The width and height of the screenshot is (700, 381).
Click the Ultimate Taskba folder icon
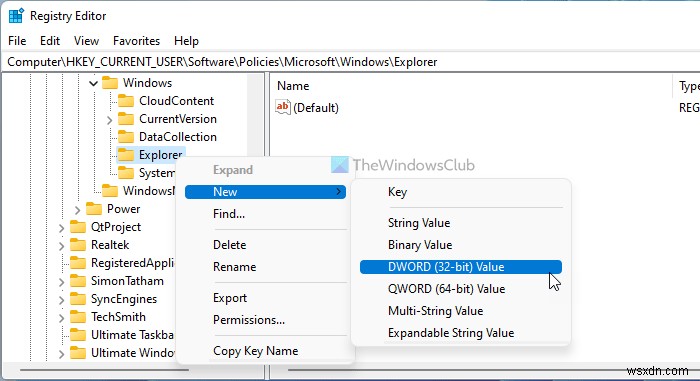coord(78,335)
